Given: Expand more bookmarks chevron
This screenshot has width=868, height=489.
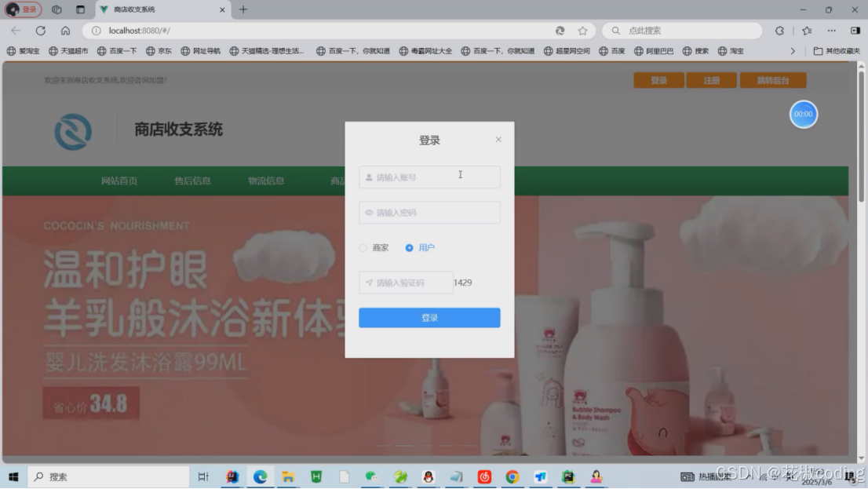Looking at the screenshot, I should click(792, 51).
